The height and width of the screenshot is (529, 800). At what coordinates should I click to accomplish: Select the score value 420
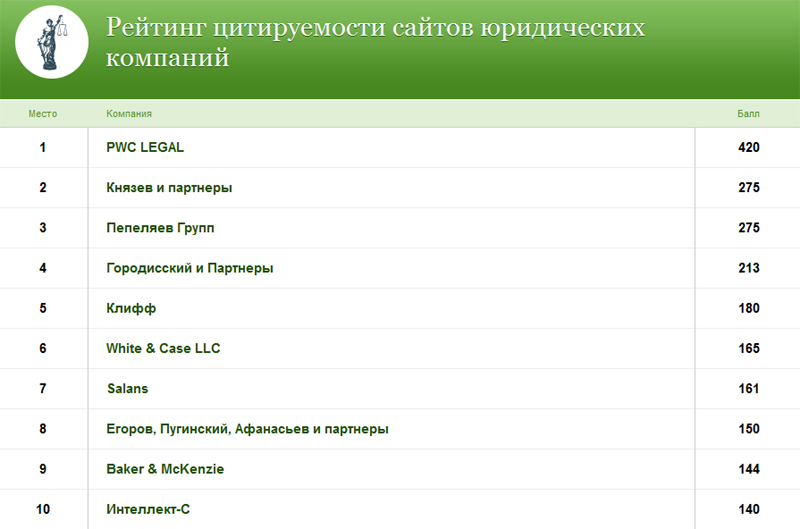(749, 147)
